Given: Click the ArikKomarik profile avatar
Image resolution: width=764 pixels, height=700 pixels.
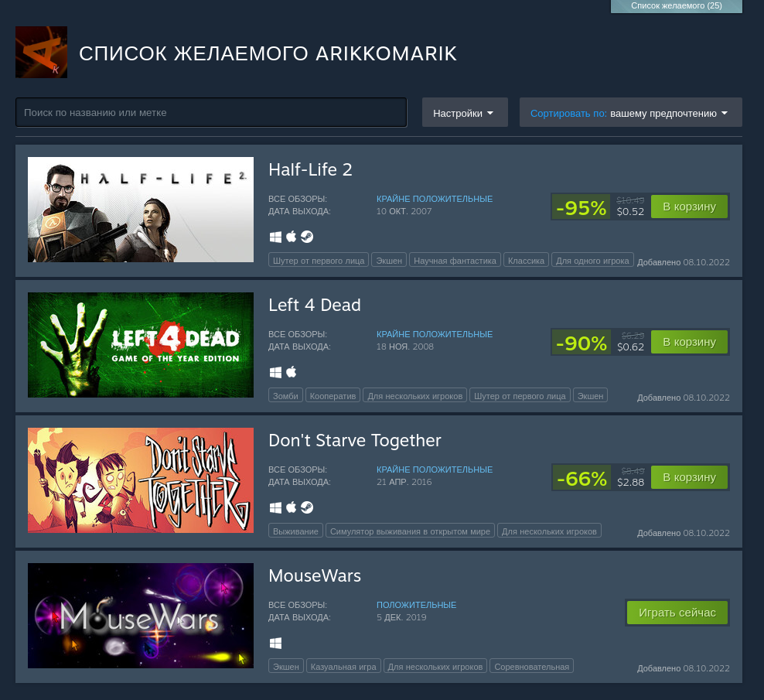Looking at the screenshot, I should click(42, 52).
